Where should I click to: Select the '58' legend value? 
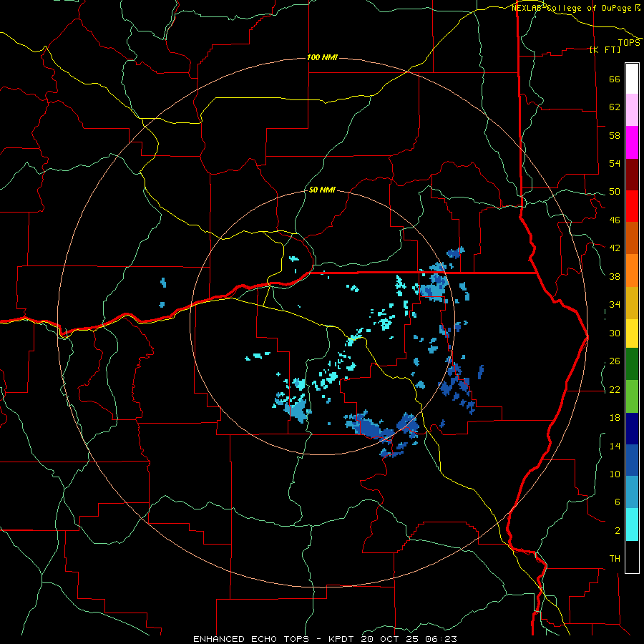615,135
